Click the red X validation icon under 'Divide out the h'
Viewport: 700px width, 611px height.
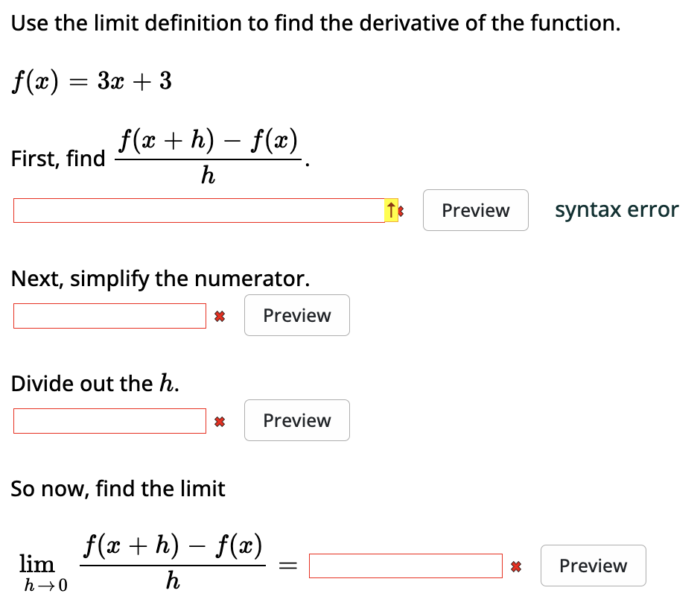coord(220,421)
